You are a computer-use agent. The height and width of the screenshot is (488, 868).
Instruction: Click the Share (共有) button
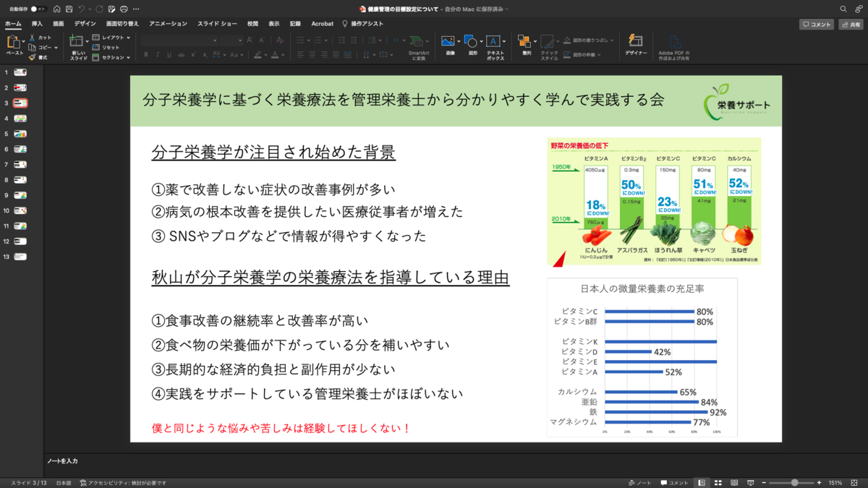851,25
